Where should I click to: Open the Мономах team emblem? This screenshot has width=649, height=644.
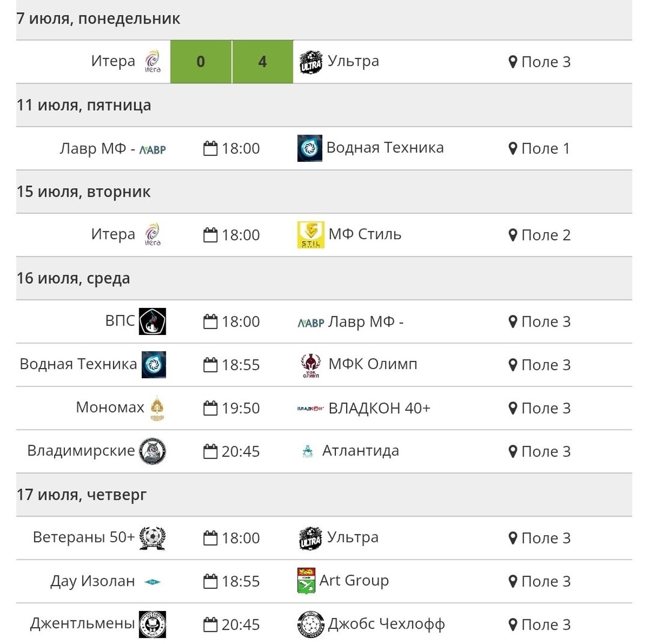point(157,408)
